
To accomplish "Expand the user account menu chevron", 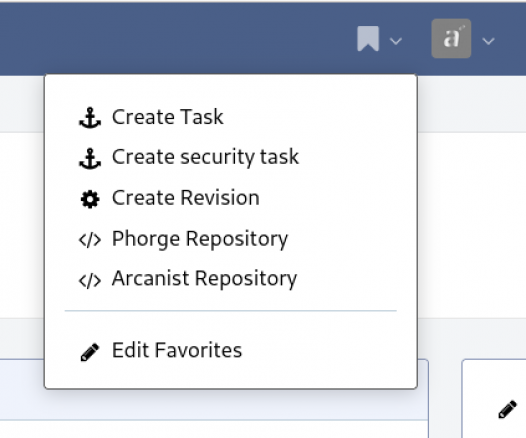I will coord(488,41).
